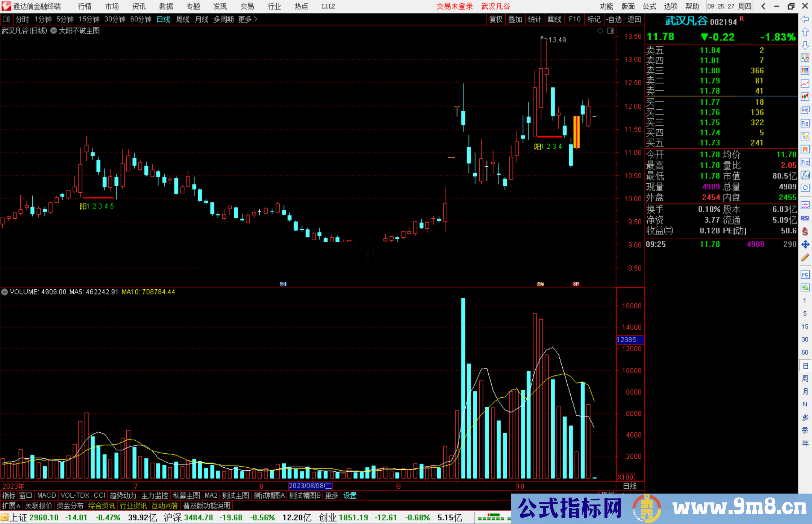Click the FS sidebar icon
This screenshot has height=524, width=812.
805,275
